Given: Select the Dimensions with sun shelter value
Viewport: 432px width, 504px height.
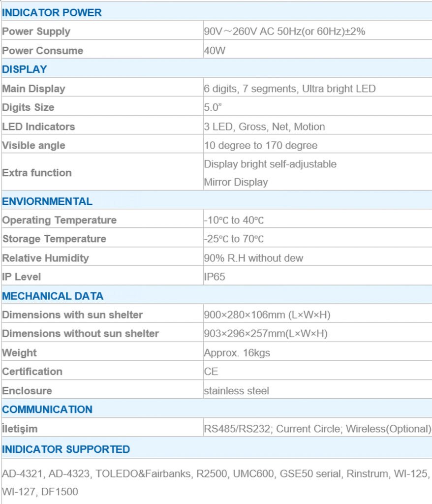Looking at the screenshot, I should (265, 315).
